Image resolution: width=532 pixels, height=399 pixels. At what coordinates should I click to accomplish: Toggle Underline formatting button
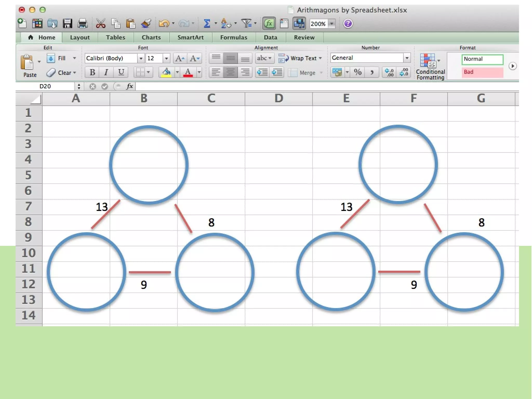pos(121,72)
